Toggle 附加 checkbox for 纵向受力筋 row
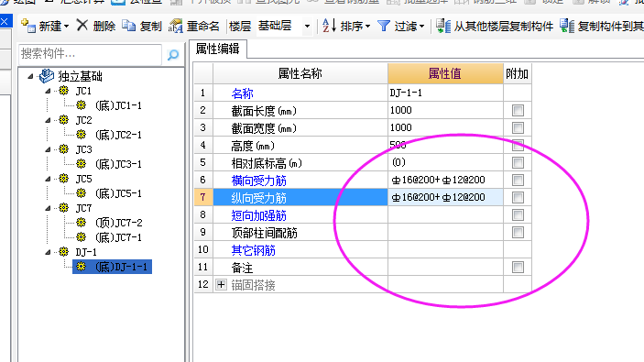The height and width of the screenshot is (362, 644). tap(518, 198)
